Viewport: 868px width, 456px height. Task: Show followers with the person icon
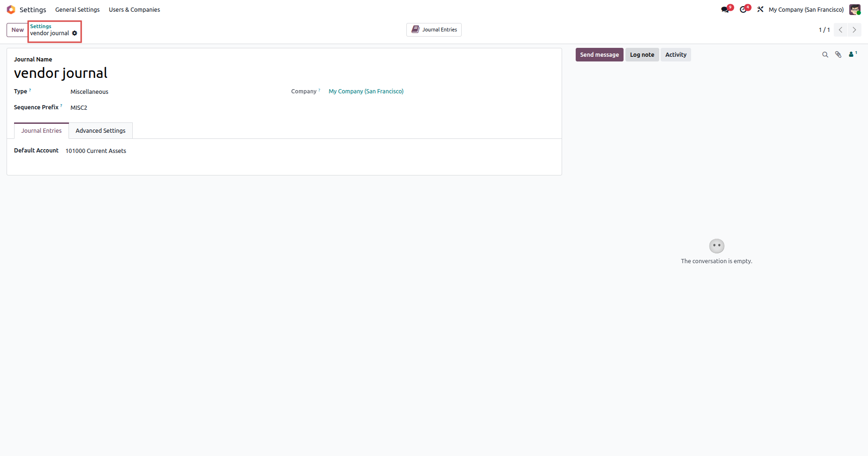(x=853, y=54)
